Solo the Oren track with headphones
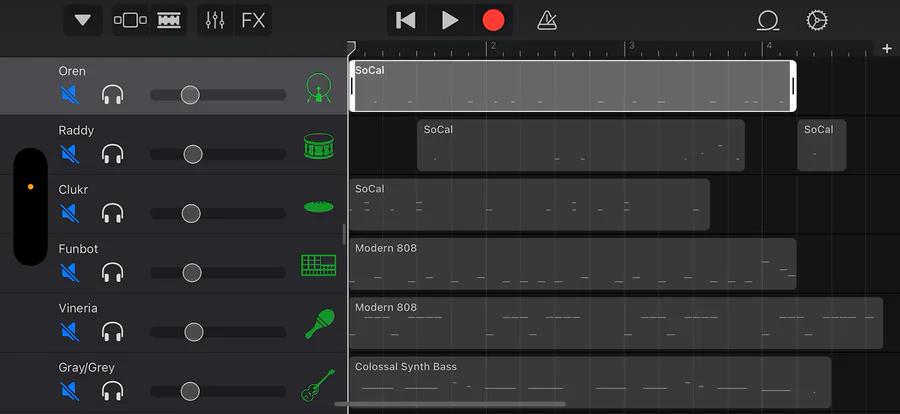900x414 pixels. click(112, 95)
